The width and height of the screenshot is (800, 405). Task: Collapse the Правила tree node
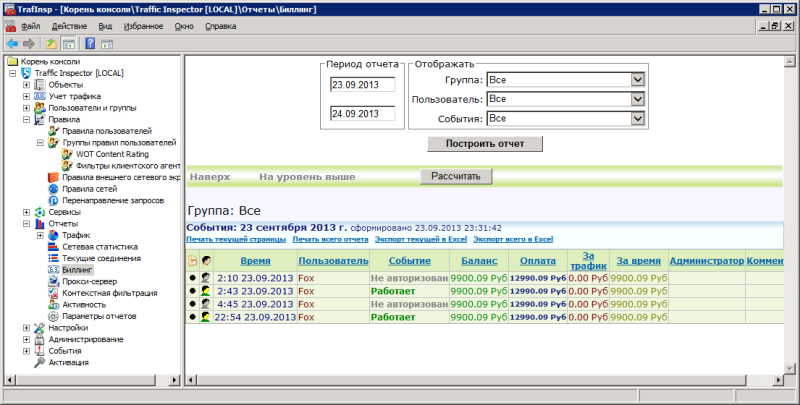[x=26, y=119]
